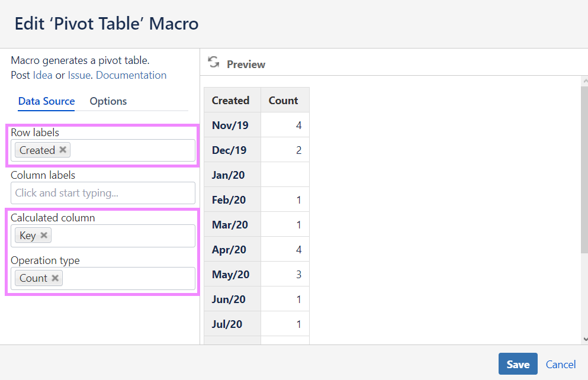Cancel editing the macro
Image resolution: width=588 pixels, height=380 pixels.
coord(561,365)
